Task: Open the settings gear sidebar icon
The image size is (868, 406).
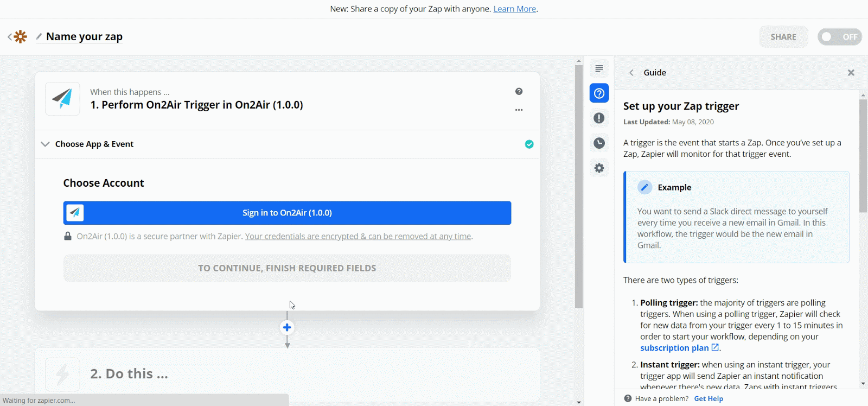Action: pos(599,168)
